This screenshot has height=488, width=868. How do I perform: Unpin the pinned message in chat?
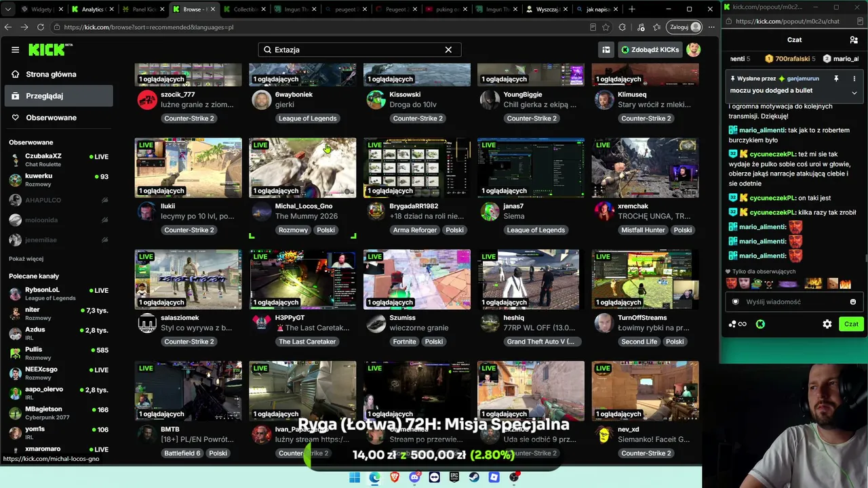(836, 79)
